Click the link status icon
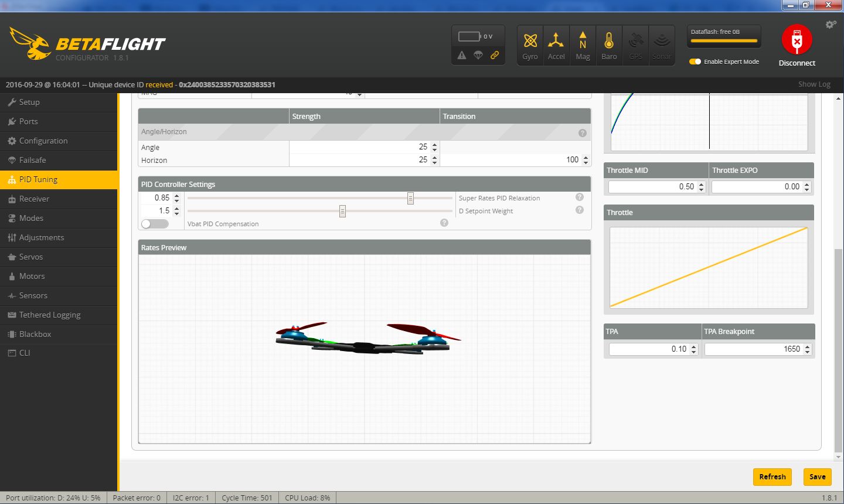The height and width of the screenshot is (504, 844). (x=495, y=55)
